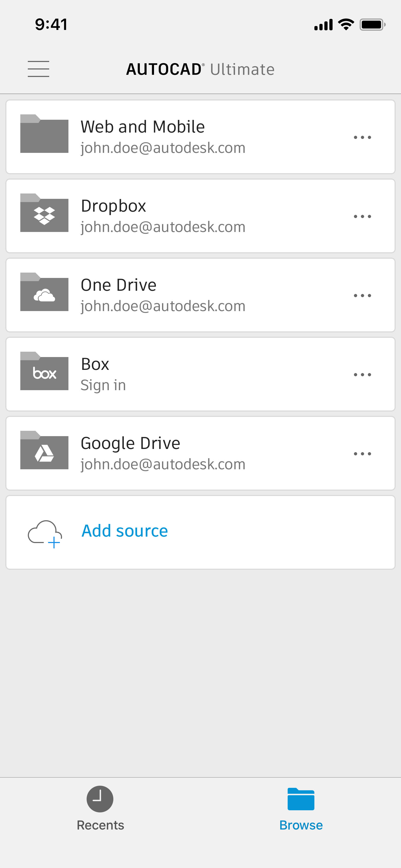Viewport: 401px width, 868px height.
Task: Open the One Drive folder icon
Action: (x=44, y=292)
